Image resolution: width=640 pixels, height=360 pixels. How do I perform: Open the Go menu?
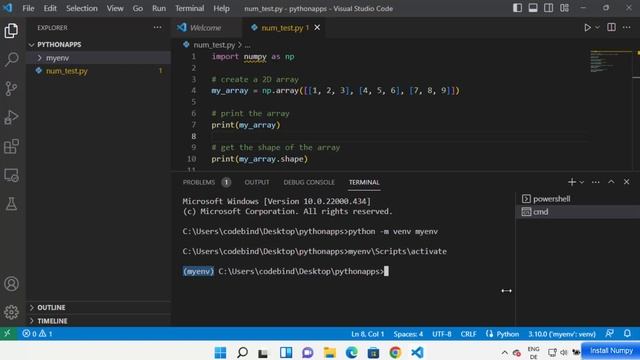[138, 8]
